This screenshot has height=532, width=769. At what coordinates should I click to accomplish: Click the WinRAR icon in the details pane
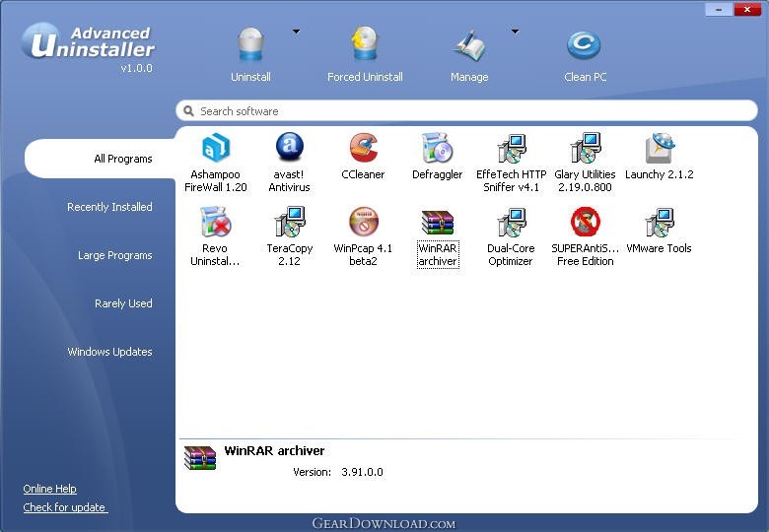point(199,457)
